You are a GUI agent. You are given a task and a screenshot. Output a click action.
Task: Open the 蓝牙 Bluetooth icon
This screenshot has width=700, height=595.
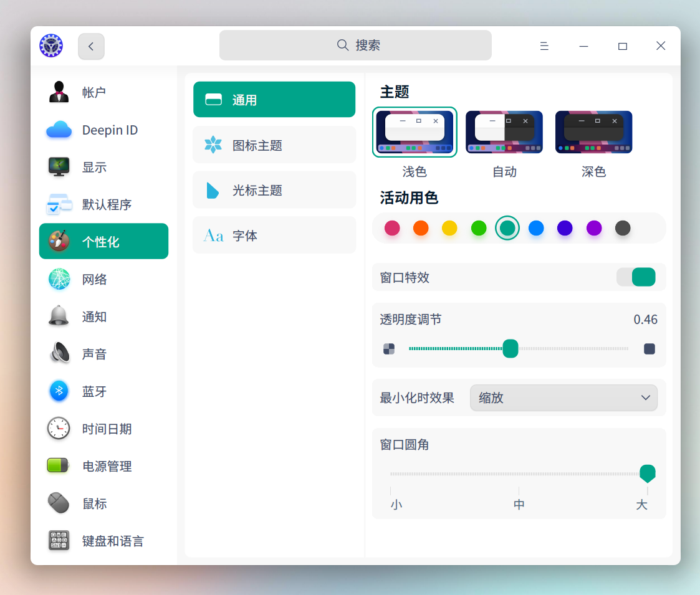click(x=59, y=391)
